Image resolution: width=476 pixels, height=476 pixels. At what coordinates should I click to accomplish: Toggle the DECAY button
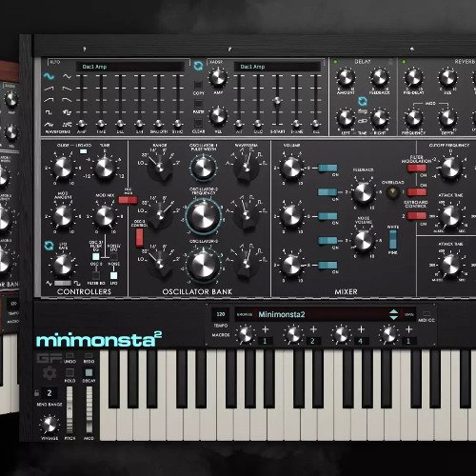[89, 372]
